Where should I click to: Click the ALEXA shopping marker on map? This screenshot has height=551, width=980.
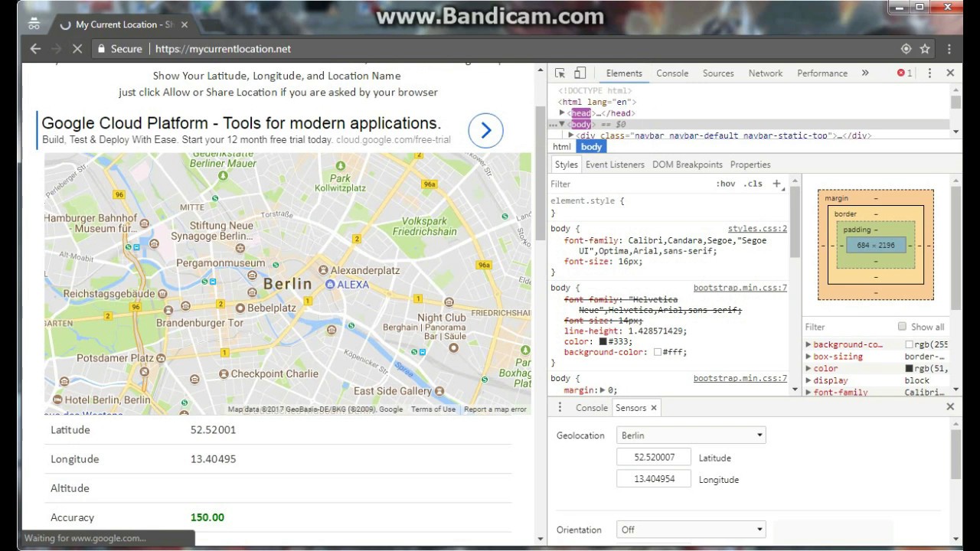[x=330, y=284]
